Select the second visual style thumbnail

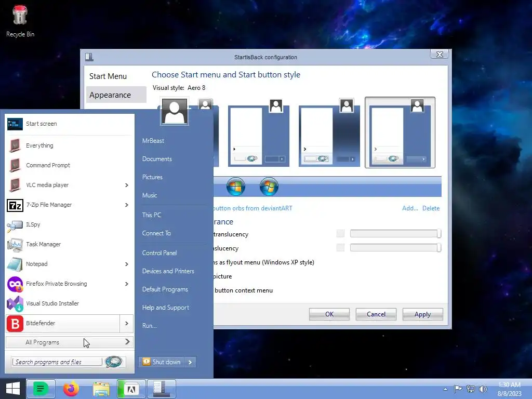click(x=259, y=133)
